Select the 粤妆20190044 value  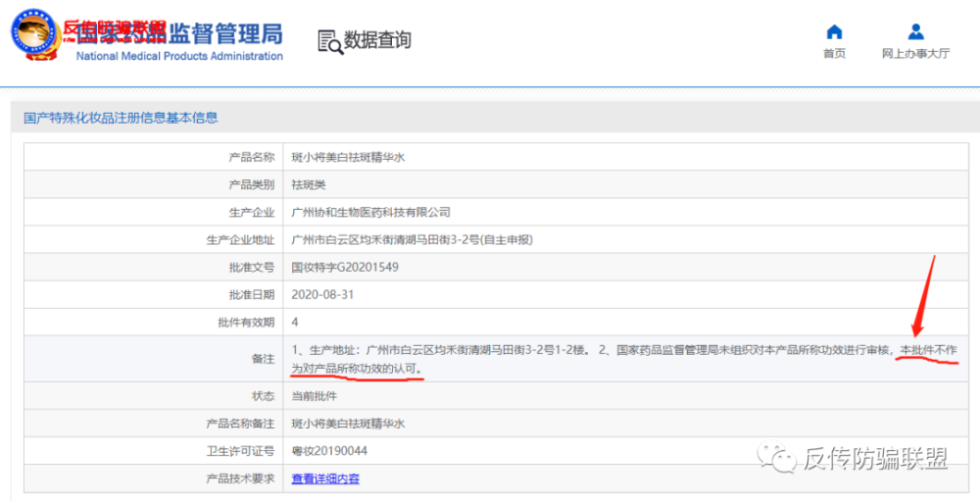(329, 451)
